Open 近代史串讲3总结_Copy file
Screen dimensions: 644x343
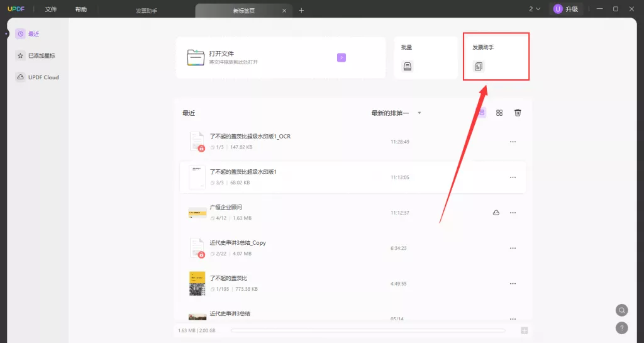pos(352,248)
